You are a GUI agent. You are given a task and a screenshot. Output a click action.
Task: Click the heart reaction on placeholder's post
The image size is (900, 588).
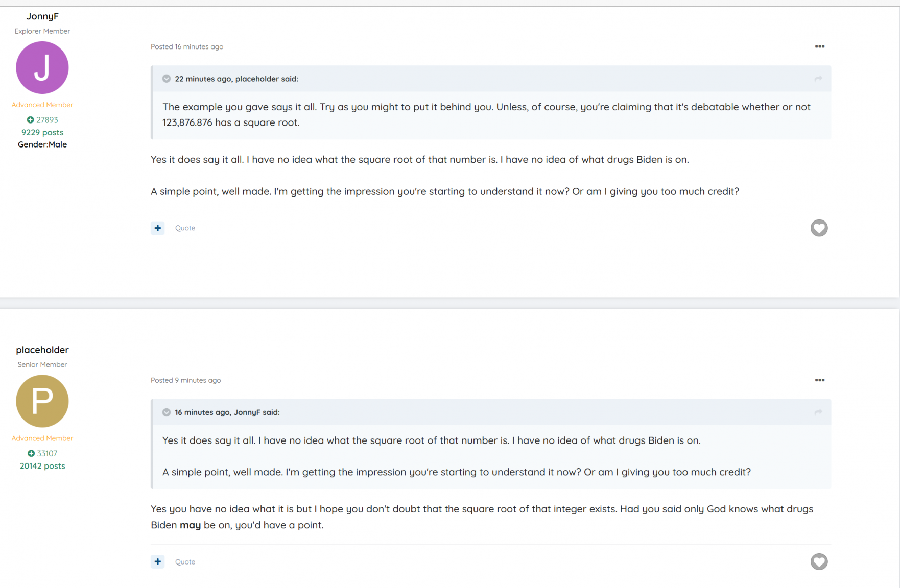819,562
